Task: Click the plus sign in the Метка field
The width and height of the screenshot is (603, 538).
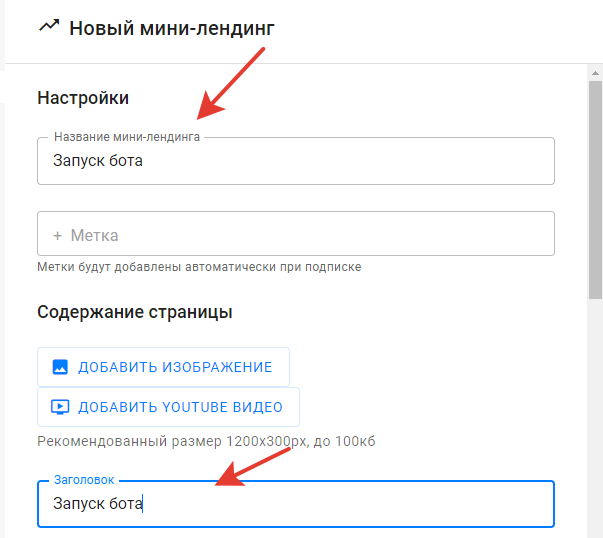Action: 57,235
